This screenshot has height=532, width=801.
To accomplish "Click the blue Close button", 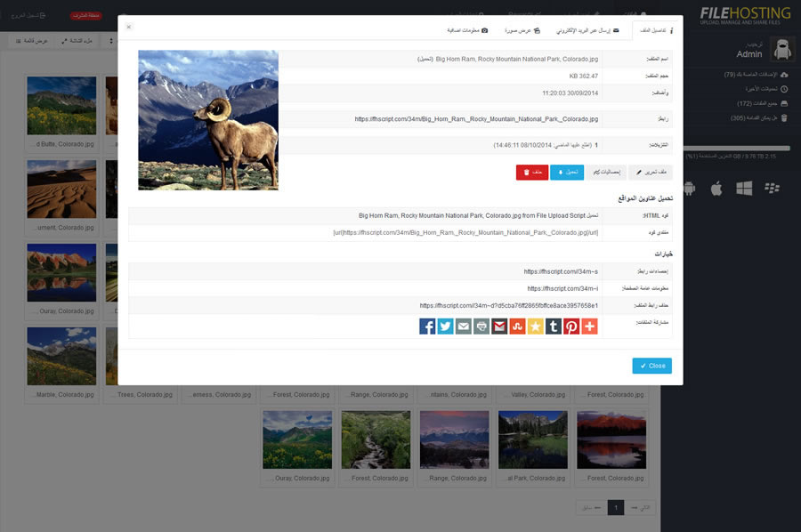I will pyautogui.click(x=651, y=366).
